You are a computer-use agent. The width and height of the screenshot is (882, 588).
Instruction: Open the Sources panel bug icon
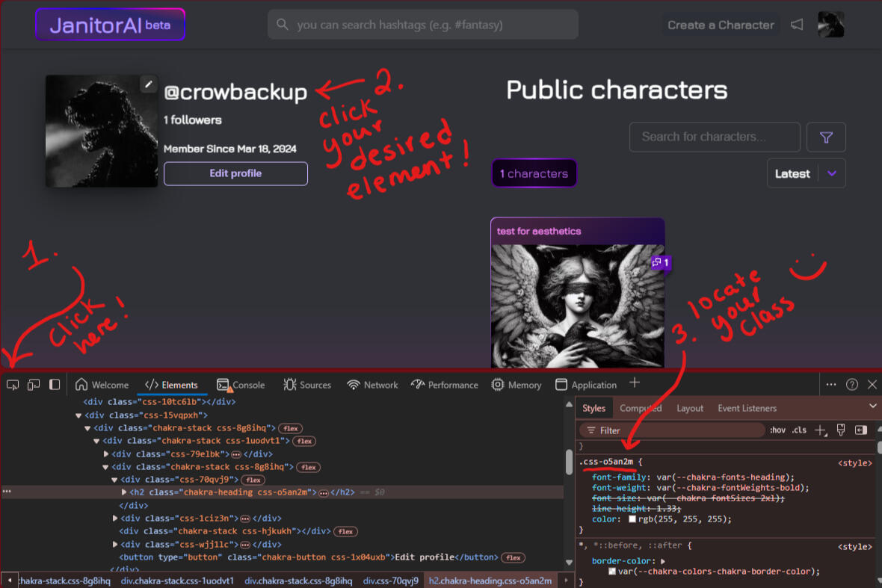(291, 384)
